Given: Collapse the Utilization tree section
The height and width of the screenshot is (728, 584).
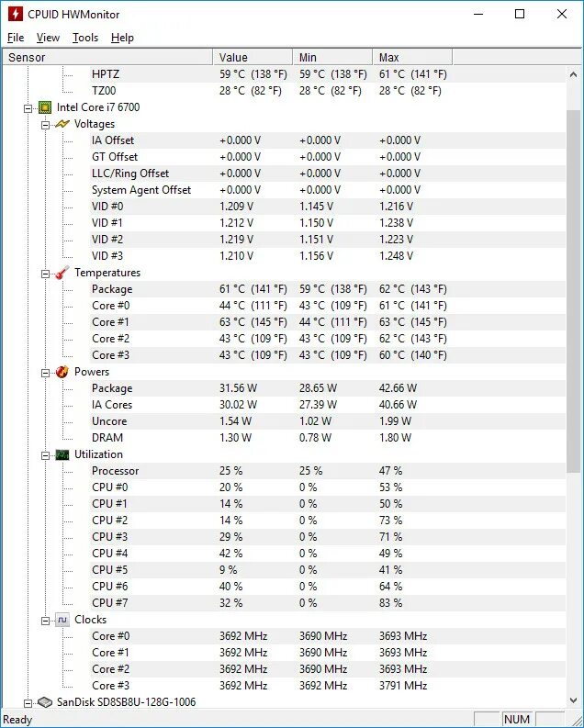Looking at the screenshot, I should (x=45, y=455).
